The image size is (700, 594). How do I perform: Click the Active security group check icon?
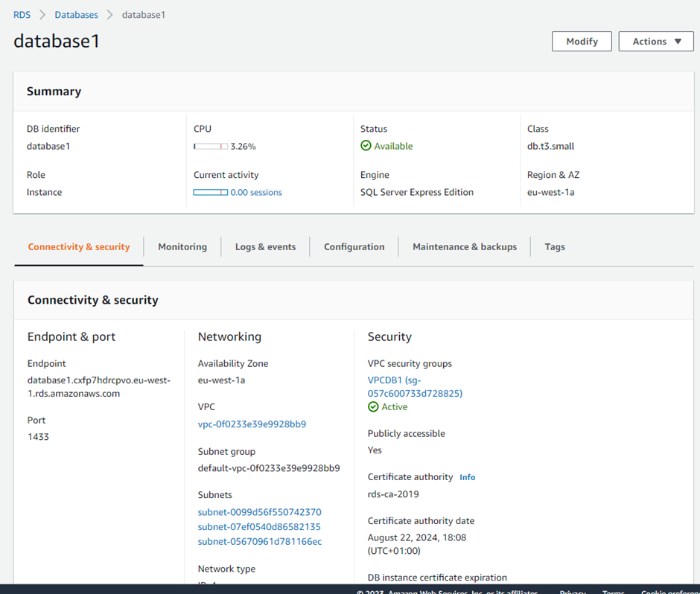tap(373, 407)
